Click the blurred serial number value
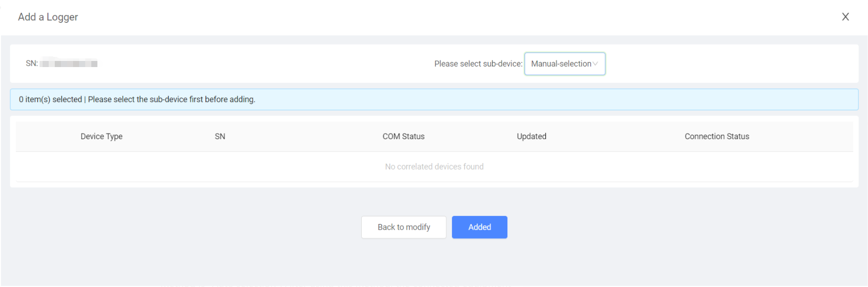This screenshot has height=287, width=868. coord(68,64)
